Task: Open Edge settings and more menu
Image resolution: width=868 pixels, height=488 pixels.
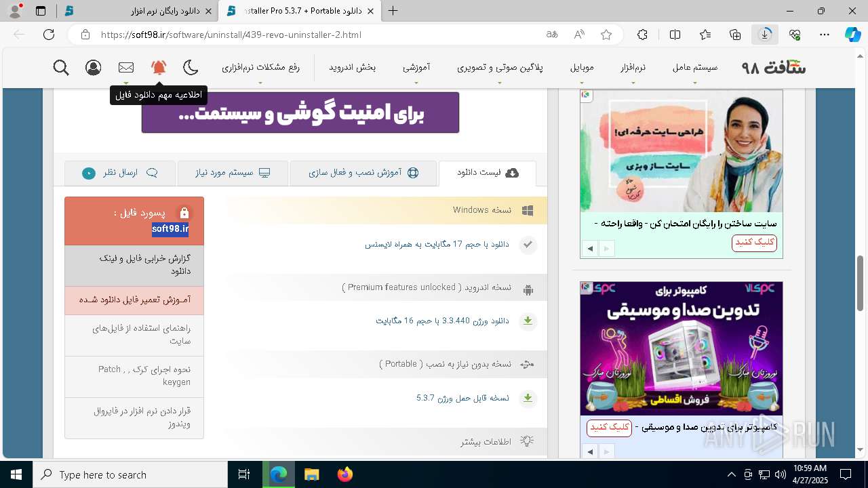Action: click(x=825, y=35)
